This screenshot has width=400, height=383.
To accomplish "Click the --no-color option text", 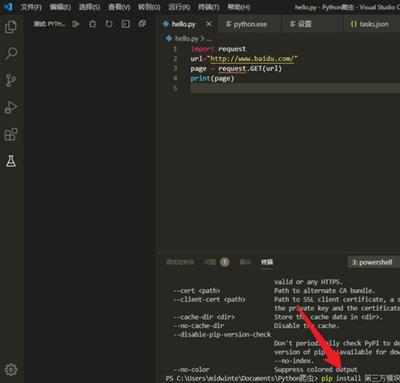I will coord(191,369).
